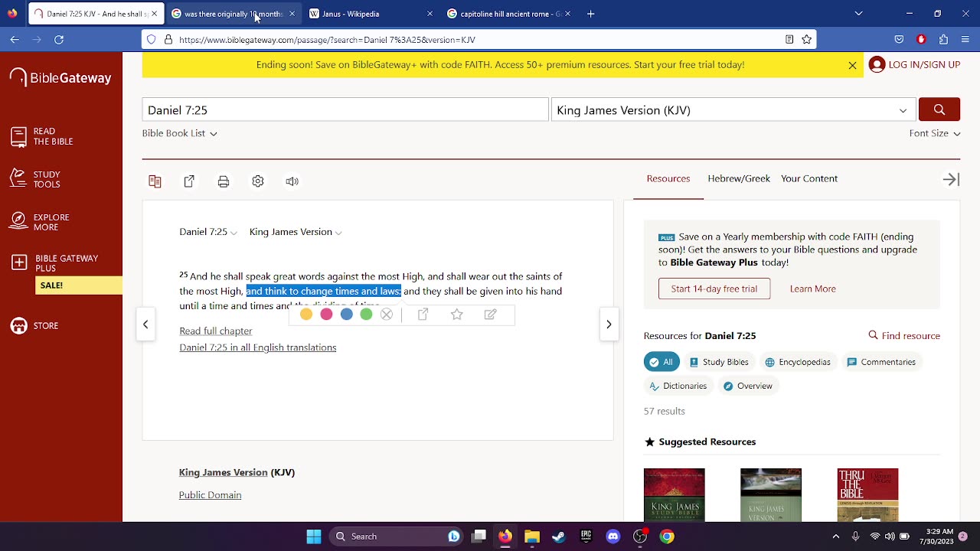980x551 pixels.
Task: Click the Learn More link
Action: (x=813, y=289)
